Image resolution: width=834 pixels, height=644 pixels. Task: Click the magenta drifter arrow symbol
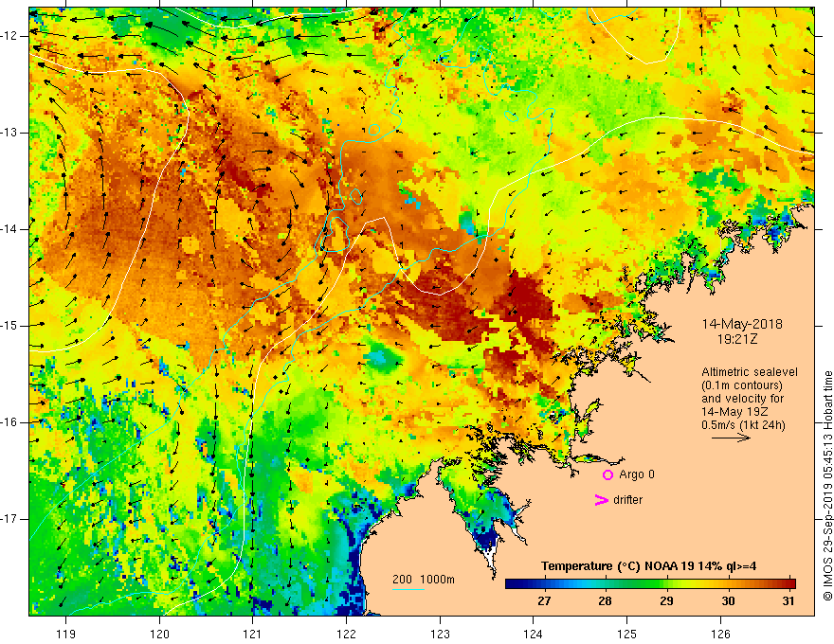[602, 500]
